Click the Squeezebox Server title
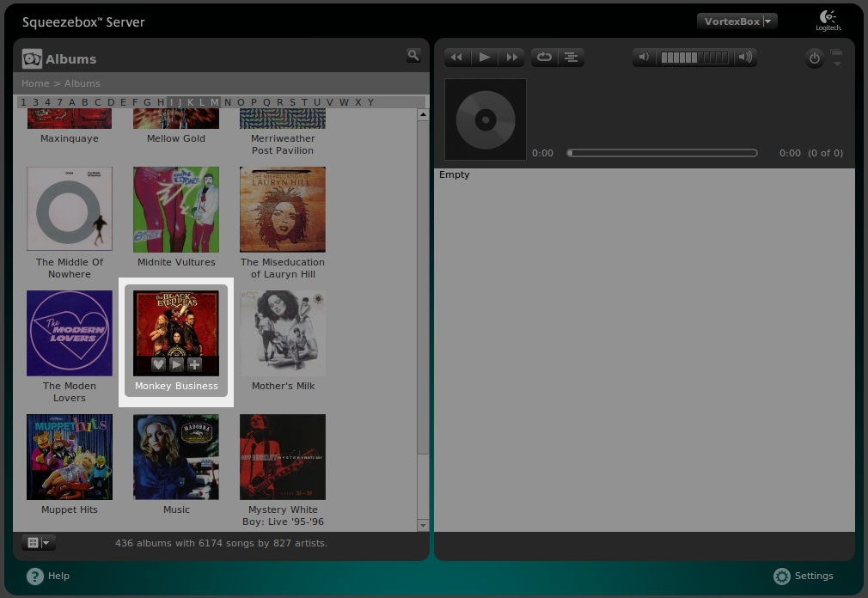The height and width of the screenshot is (598, 868). (83, 22)
